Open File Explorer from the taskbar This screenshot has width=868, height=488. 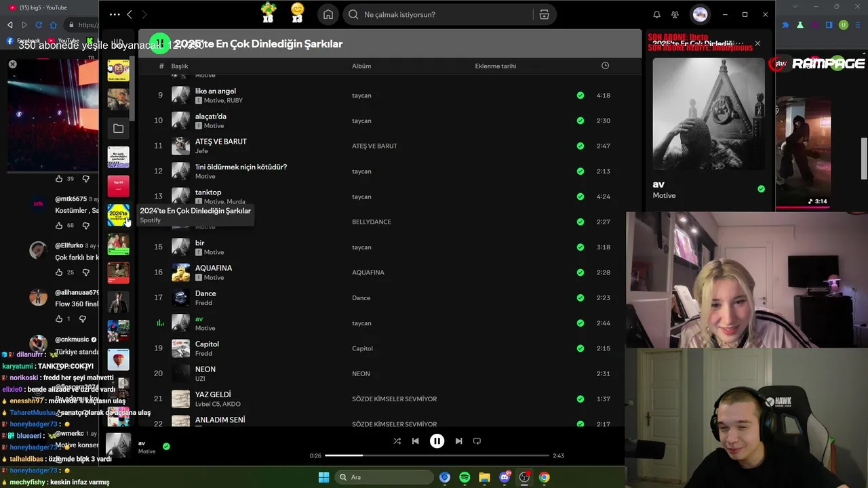484,477
